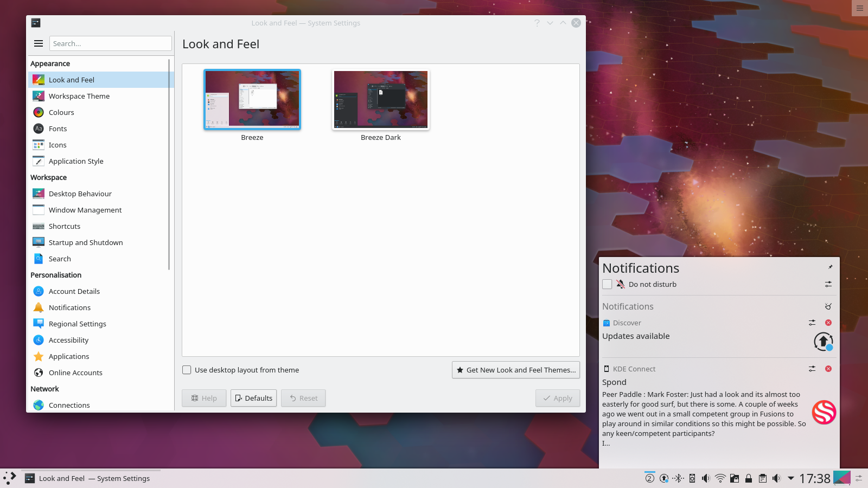
Task: Open the clipboard tray icon
Action: pos(763,478)
